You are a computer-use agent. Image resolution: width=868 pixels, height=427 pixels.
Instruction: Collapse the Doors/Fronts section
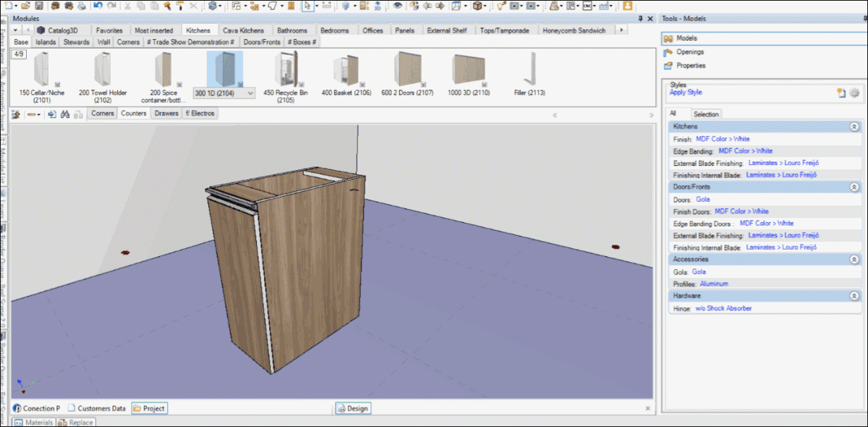(854, 187)
